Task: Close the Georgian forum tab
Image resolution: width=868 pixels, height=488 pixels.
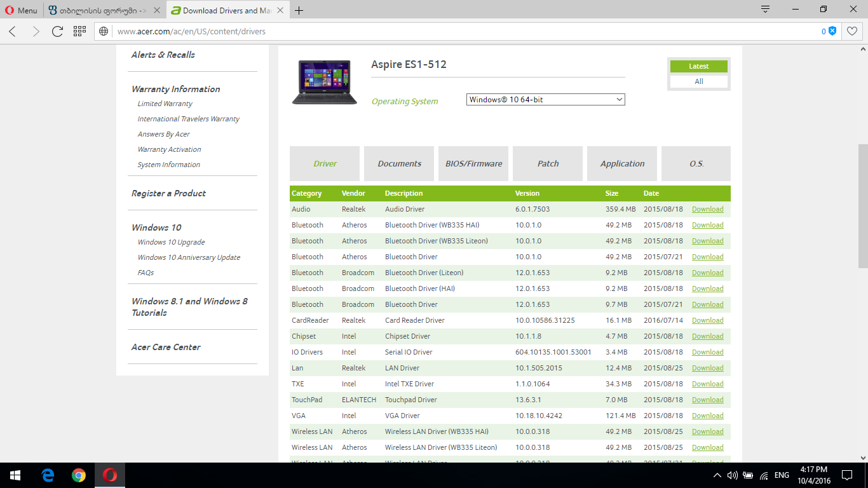Action: click(x=156, y=10)
